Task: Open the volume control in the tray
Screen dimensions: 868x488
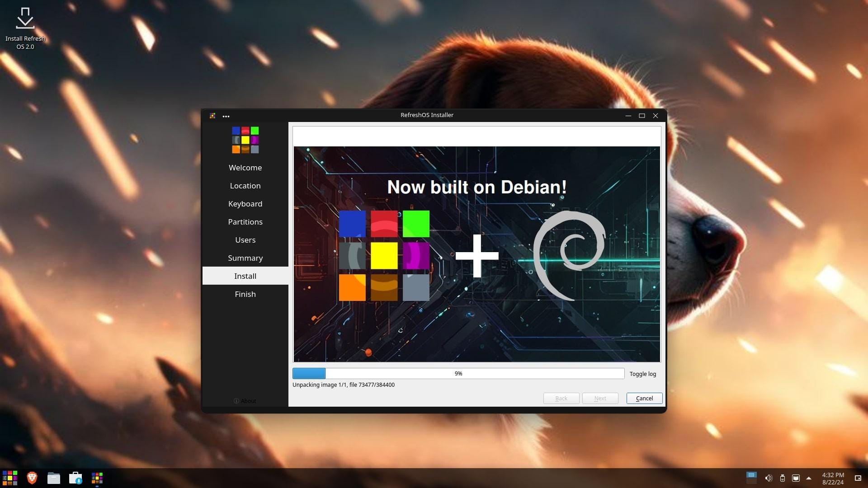Action: [x=768, y=478]
